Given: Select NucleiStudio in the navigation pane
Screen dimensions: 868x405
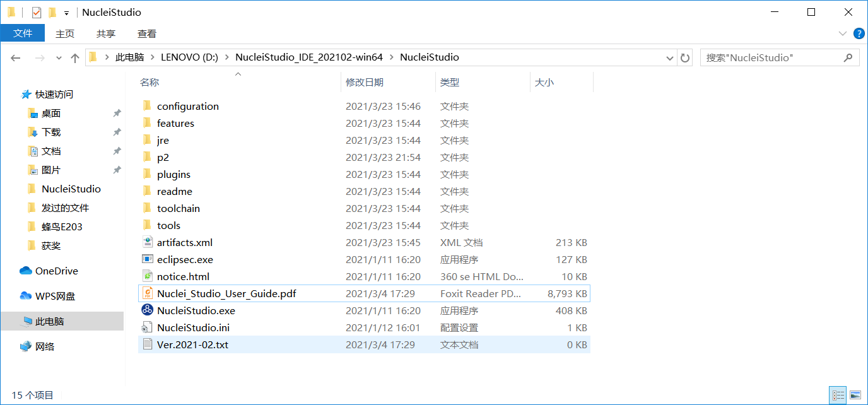Looking at the screenshot, I should tap(71, 189).
